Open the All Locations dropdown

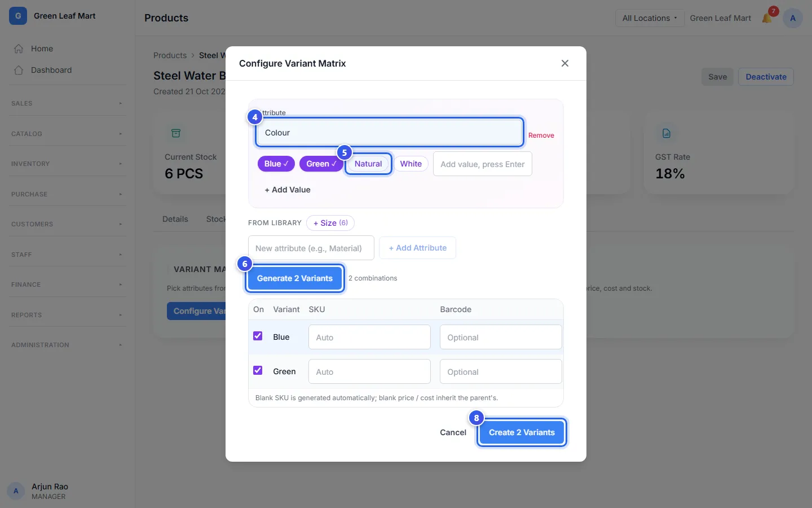point(650,18)
